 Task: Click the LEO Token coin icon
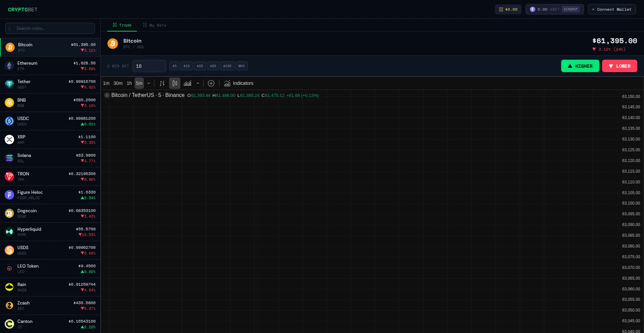pos(9,269)
